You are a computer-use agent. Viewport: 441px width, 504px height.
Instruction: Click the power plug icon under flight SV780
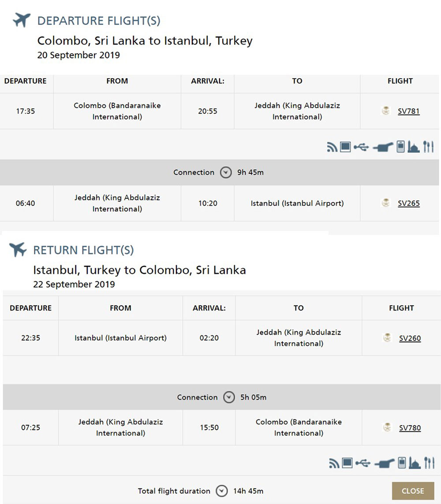tap(384, 463)
